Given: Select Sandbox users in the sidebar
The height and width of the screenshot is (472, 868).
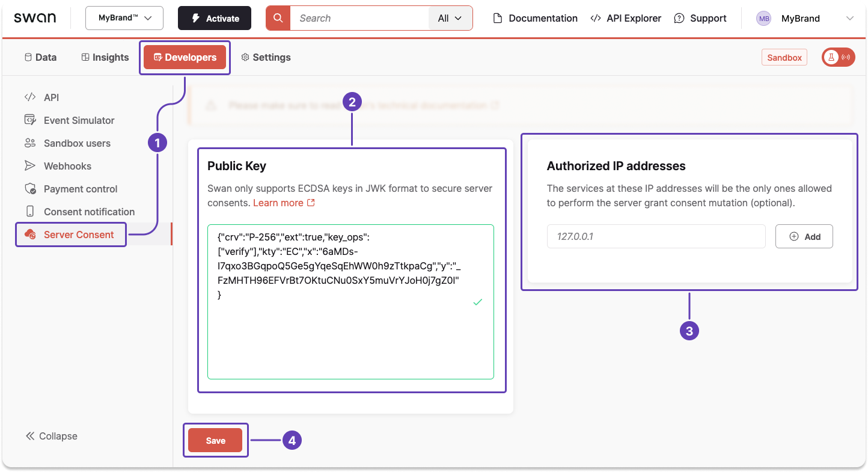Looking at the screenshot, I should coord(77,143).
